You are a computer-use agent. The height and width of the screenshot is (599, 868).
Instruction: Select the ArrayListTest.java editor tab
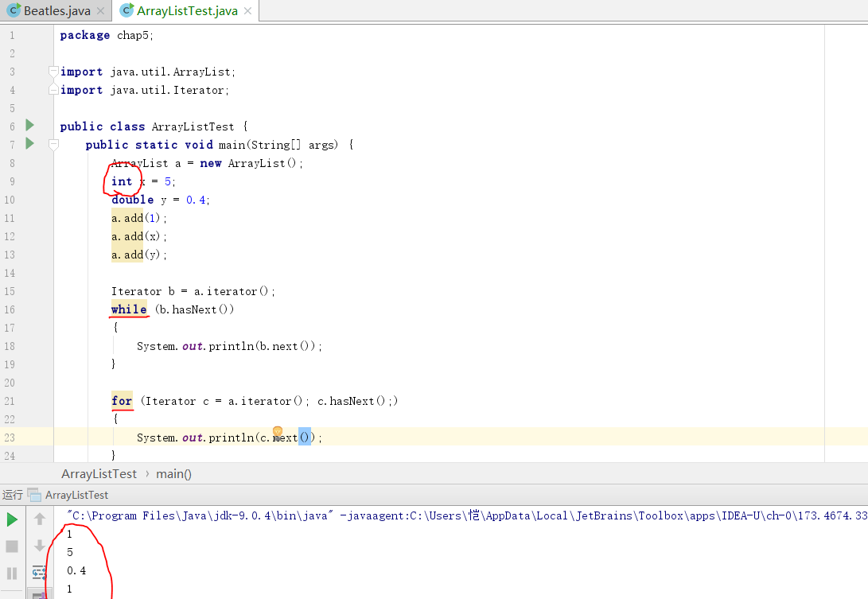pyautogui.click(x=187, y=11)
